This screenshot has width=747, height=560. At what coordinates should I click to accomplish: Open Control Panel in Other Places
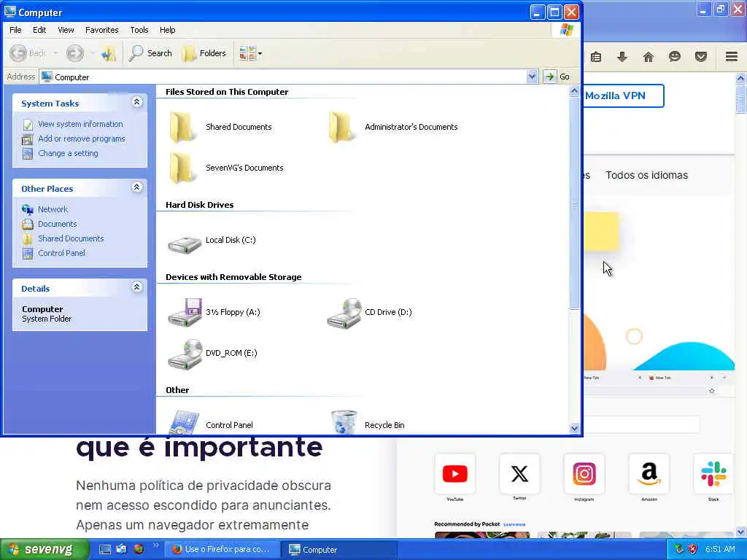[x=61, y=253]
